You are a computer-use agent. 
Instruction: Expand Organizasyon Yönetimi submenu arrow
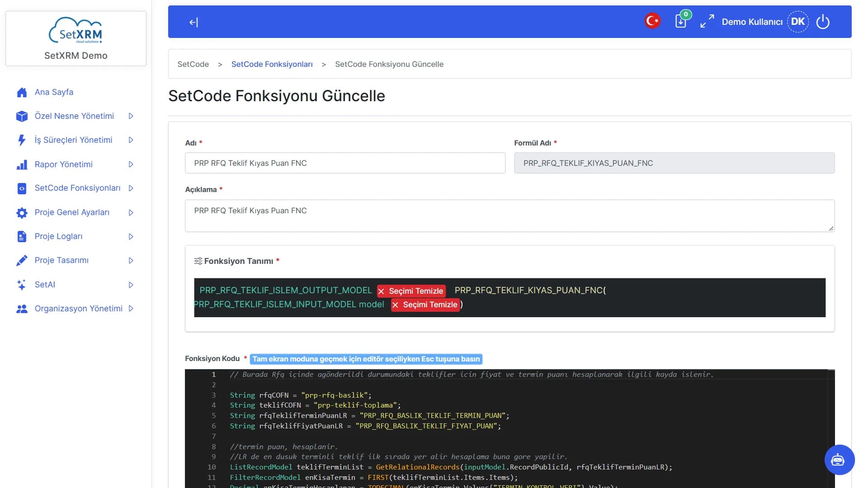(131, 309)
